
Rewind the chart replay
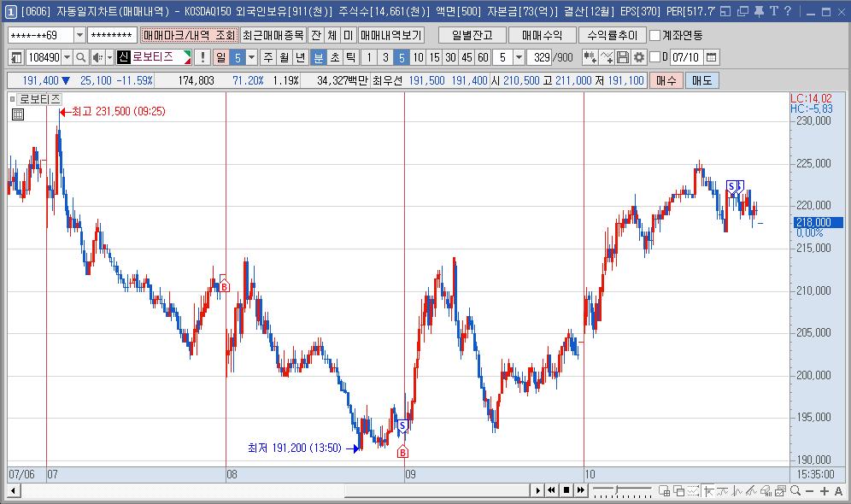(x=551, y=490)
